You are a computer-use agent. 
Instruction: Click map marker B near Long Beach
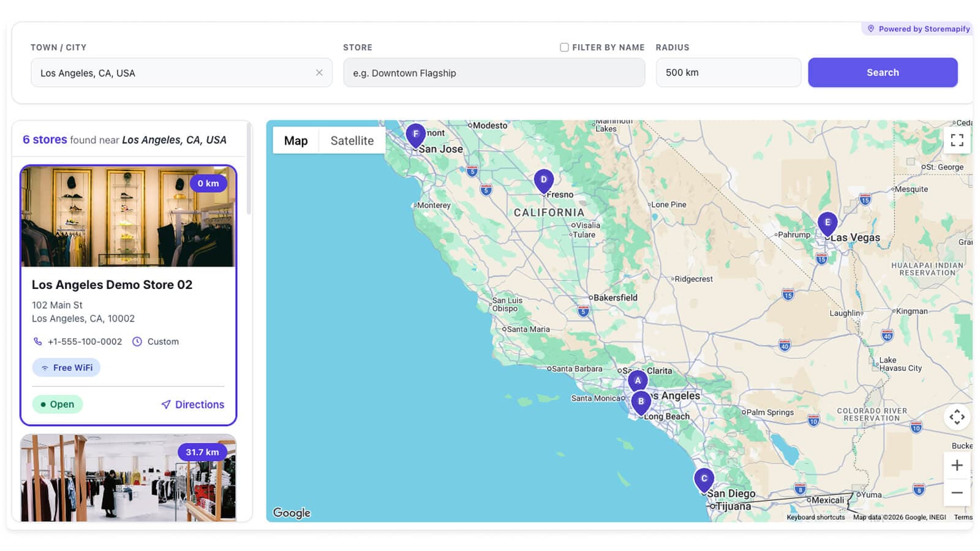tap(641, 403)
